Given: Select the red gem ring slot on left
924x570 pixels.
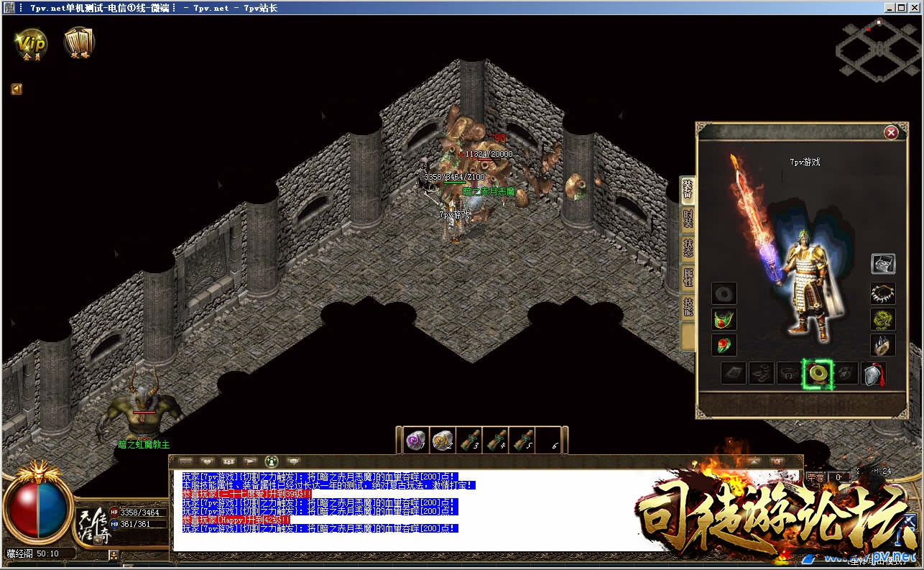Looking at the screenshot, I should (724, 345).
